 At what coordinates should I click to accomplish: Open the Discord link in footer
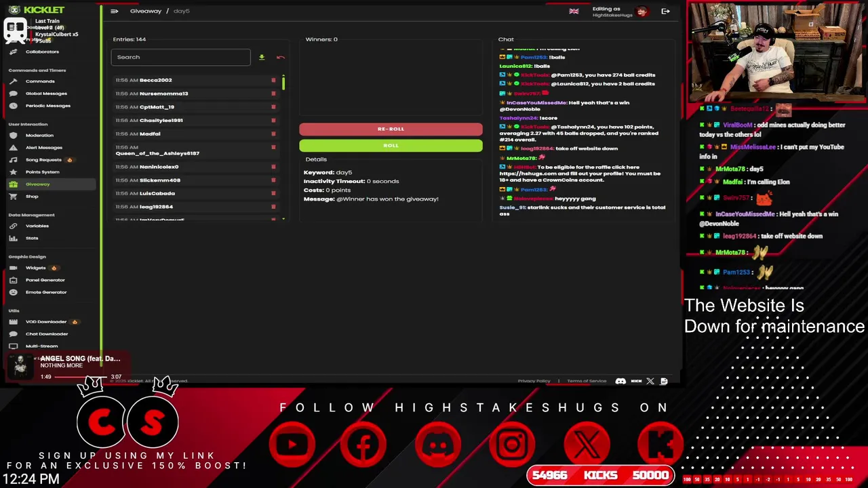tap(620, 381)
